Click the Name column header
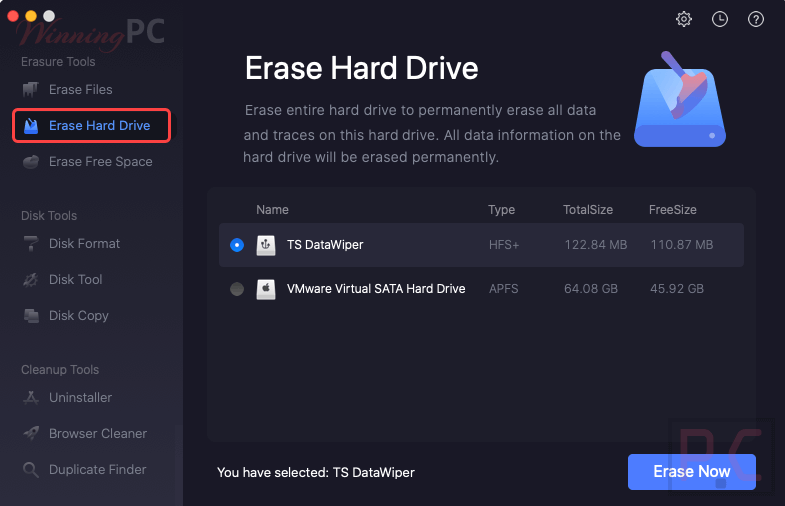The width and height of the screenshot is (785, 506). pos(272,210)
